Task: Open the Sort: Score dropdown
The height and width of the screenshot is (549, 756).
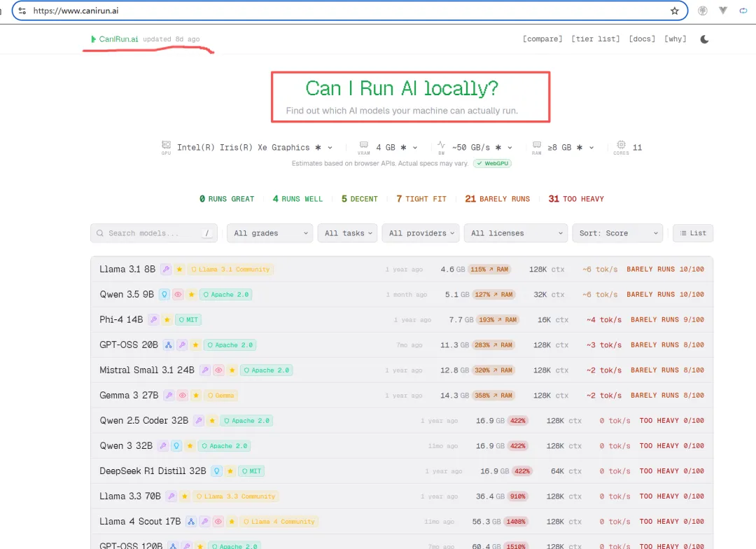Action: pyautogui.click(x=617, y=233)
